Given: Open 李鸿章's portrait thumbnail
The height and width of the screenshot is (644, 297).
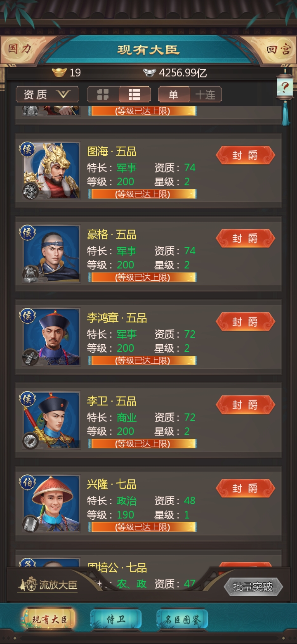Looking at the screenshot, I should [x=52, y=337].
